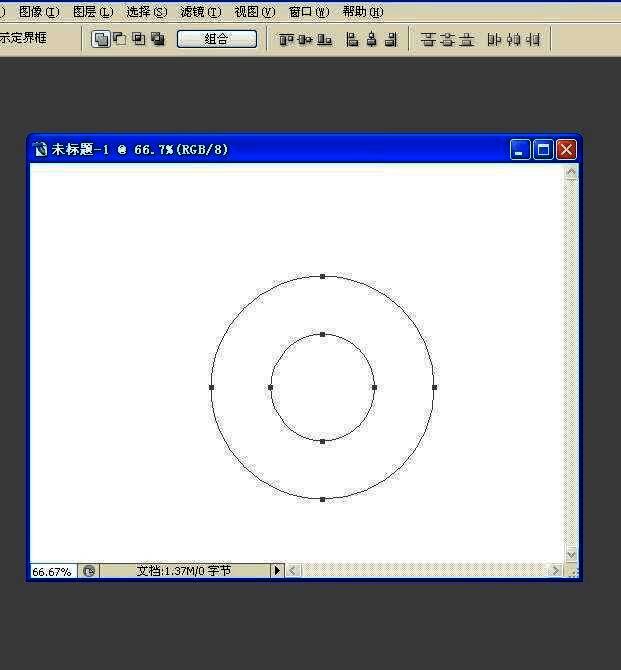Click the 组合 (Combine) button
This screenshot has height=670, width=621.
pyautogui.click(x=217, y=39)
